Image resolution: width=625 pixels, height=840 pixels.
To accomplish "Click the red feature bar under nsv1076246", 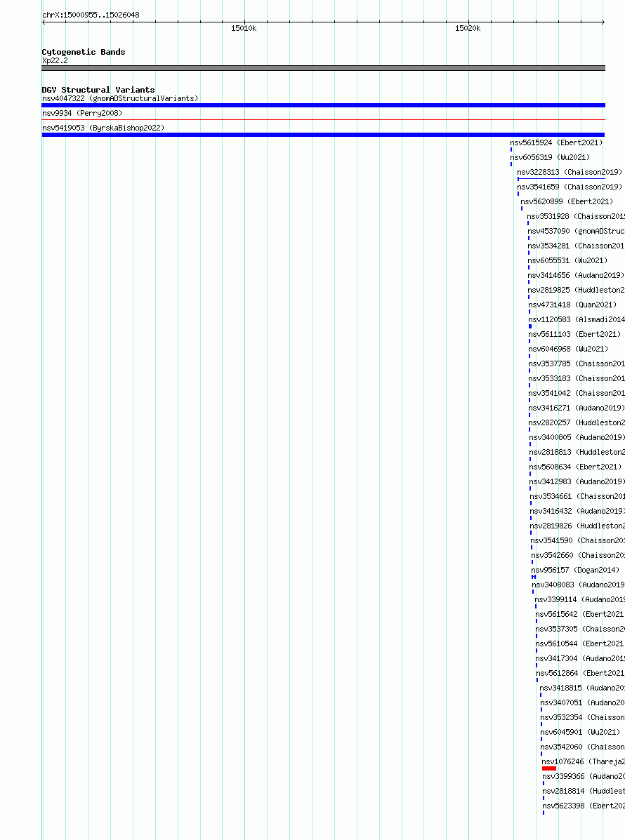I will (549, 768).
